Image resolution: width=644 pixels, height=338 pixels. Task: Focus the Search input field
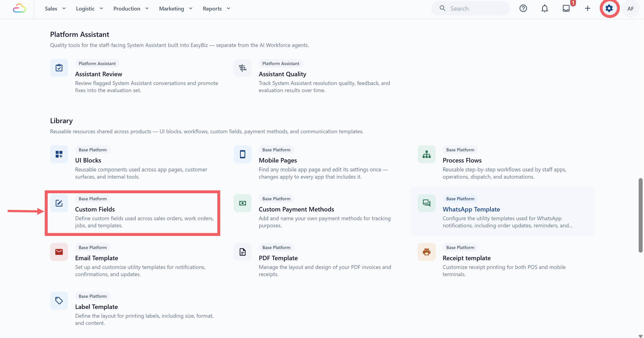[470, 8]
